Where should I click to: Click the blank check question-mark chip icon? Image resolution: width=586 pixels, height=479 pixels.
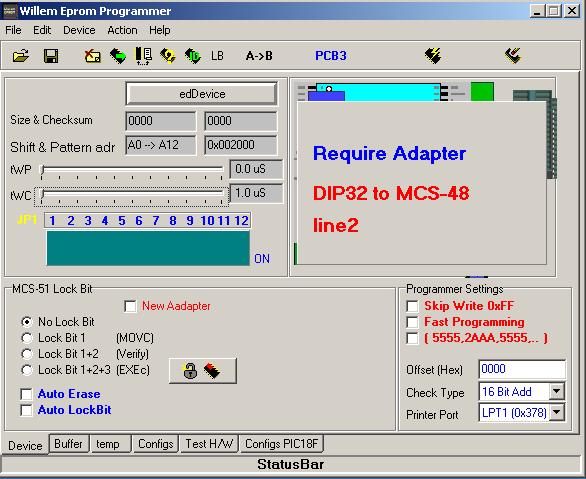(x=168, y=56)
